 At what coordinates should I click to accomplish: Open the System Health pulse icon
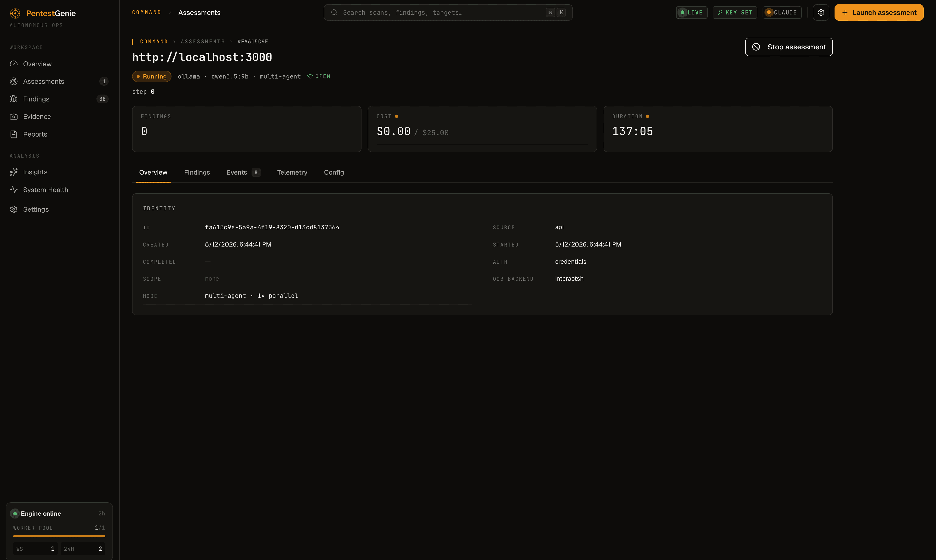coord(14,190)
